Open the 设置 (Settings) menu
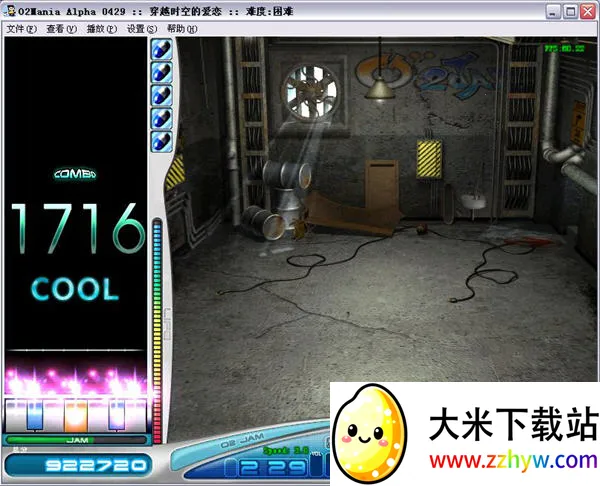The height and width of the screenshot is (486, 600). point(141,29)
